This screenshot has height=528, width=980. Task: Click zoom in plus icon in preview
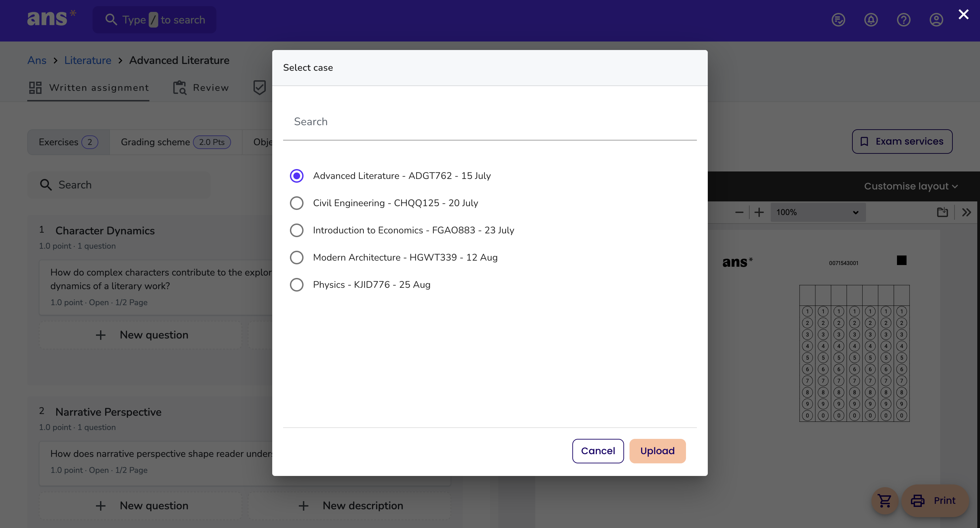point(759,212)
